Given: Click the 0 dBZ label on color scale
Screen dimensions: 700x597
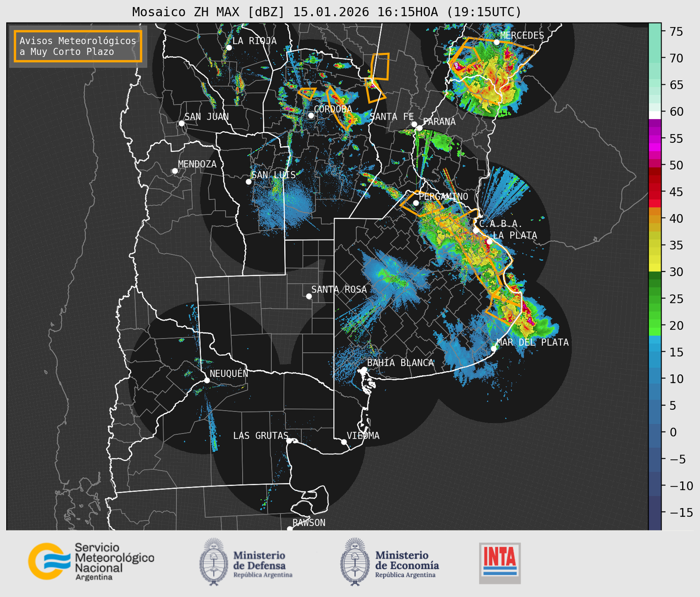Looking at the screenshot, I should click(673, 432).
